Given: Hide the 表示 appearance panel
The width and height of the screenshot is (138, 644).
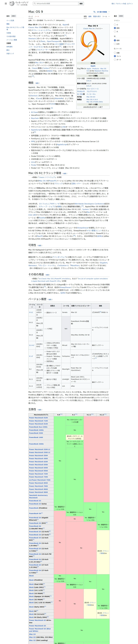Looking at the screenshot, I should (x=121, y=16).
